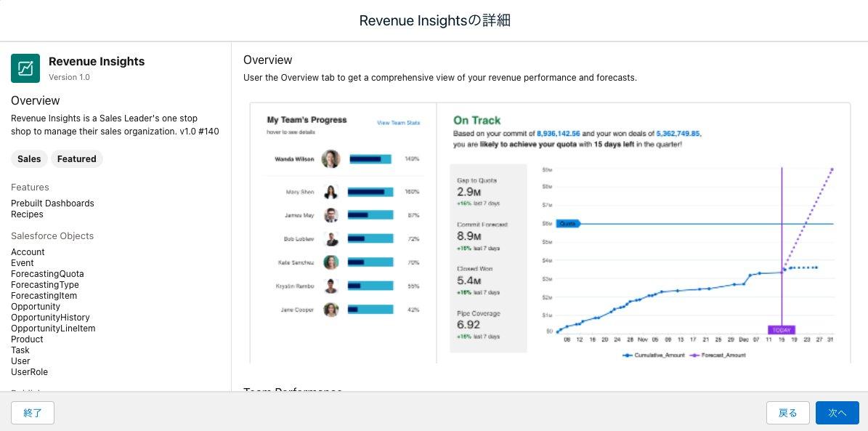Viewport: 868px width, 431px height.
Task: Click Wanda Wilson's 149% progress bar
Action: tap(370, 159)
